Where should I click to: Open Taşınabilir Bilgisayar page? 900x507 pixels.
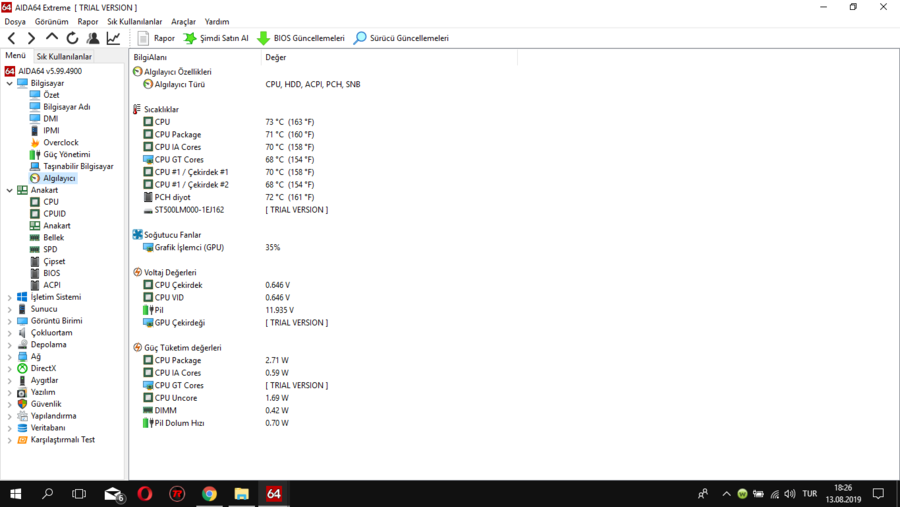pos(72,166)
